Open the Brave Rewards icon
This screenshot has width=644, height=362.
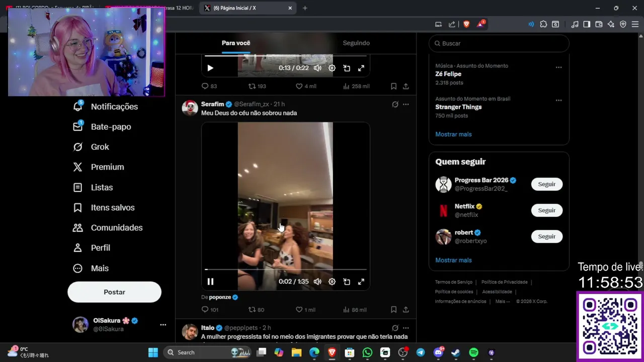pyautogui.click(x=480, y=24)
